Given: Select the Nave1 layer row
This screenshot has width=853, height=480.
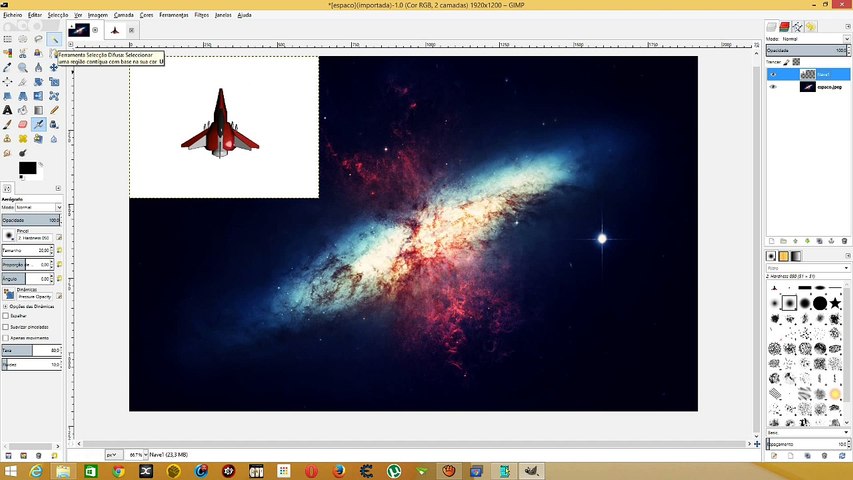Looking at the screenshot, I should 808,75.
